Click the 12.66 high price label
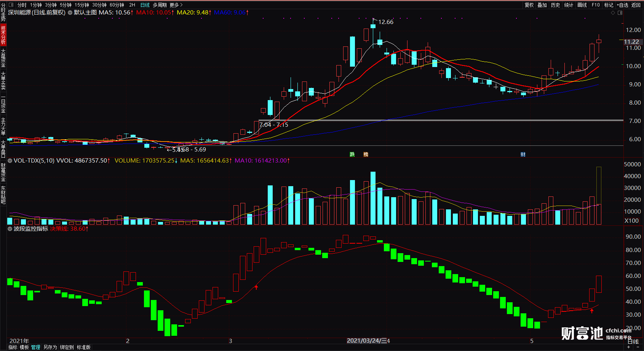Screen dimensions: 644x351 click(x=386, y=22)
